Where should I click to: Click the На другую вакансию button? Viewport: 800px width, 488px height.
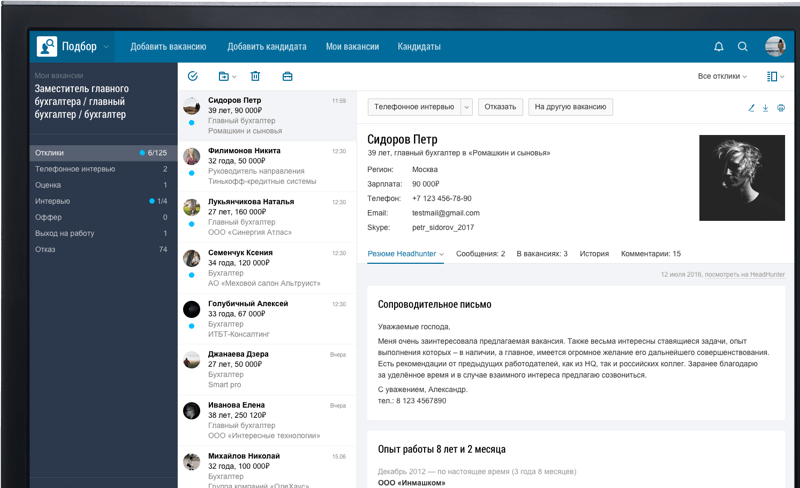click(x=570, y=107)
